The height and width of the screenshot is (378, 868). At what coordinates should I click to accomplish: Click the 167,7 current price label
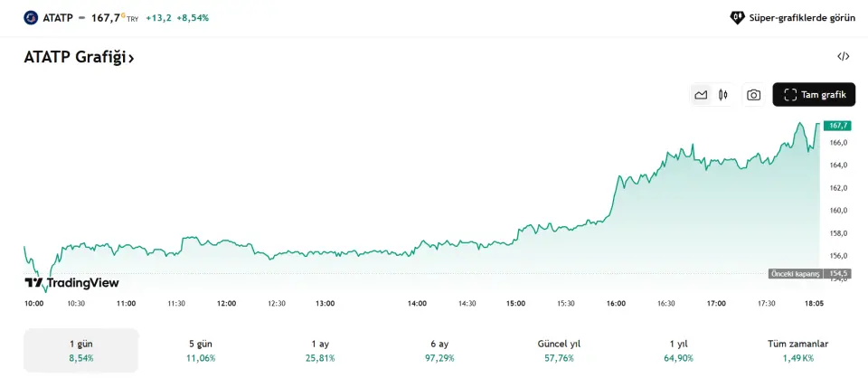837,126
